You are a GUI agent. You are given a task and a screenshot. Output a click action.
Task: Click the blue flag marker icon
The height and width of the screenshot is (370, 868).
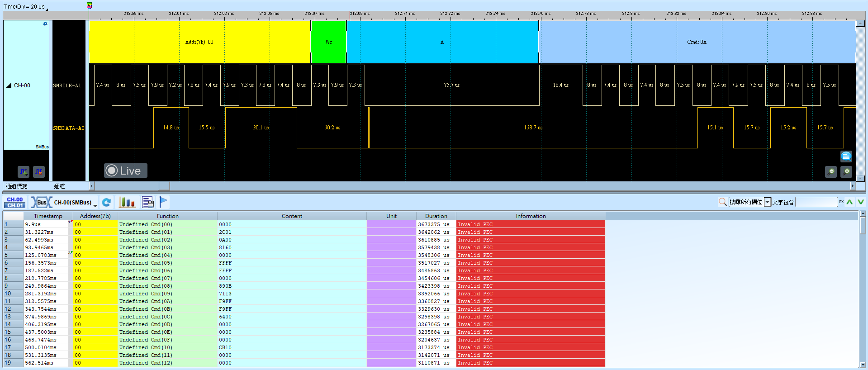point(163,202)
